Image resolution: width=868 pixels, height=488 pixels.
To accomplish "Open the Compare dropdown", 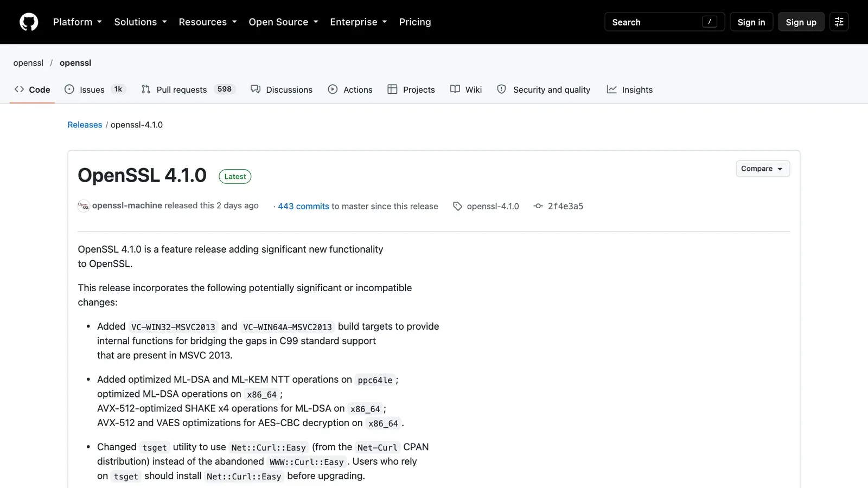I will click(x=763, y=169).
